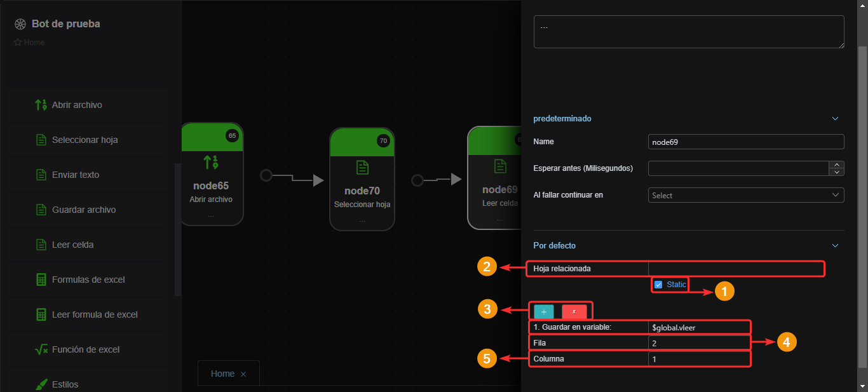868x392 pixels.
Task: Select the node70 title on the canvas
Action: 362,191
